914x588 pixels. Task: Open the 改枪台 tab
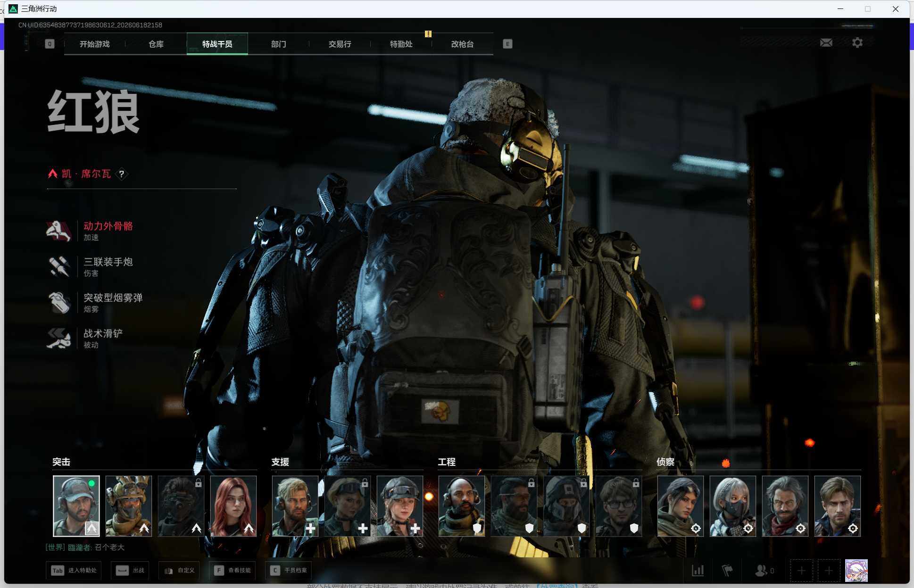point(463,44)
